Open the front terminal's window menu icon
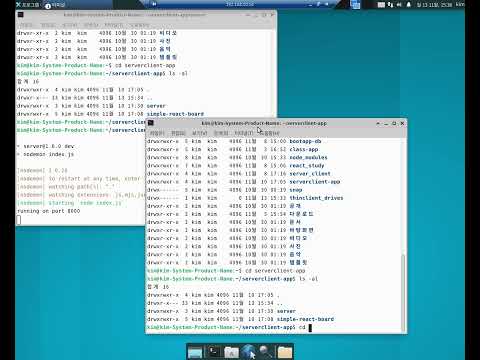 [151, 123]
